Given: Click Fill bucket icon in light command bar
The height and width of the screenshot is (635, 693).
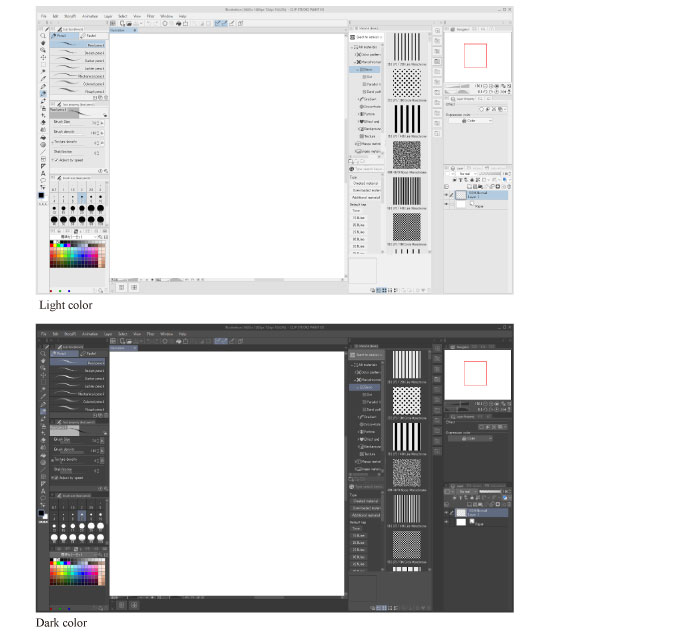Looking at the screenshot, I should [x=179, y=23].
